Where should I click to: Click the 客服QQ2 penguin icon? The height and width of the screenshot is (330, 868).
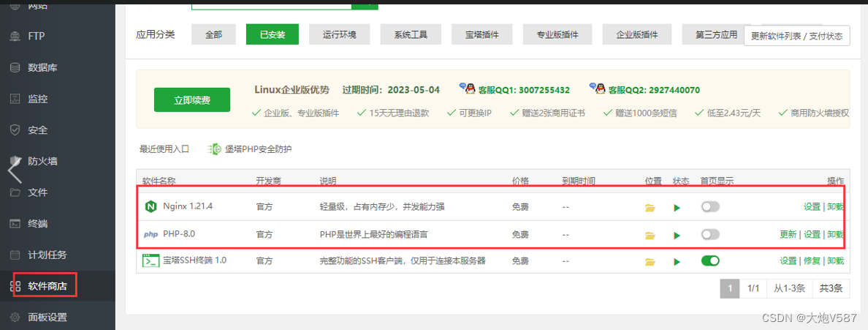[x=598, y=89]
